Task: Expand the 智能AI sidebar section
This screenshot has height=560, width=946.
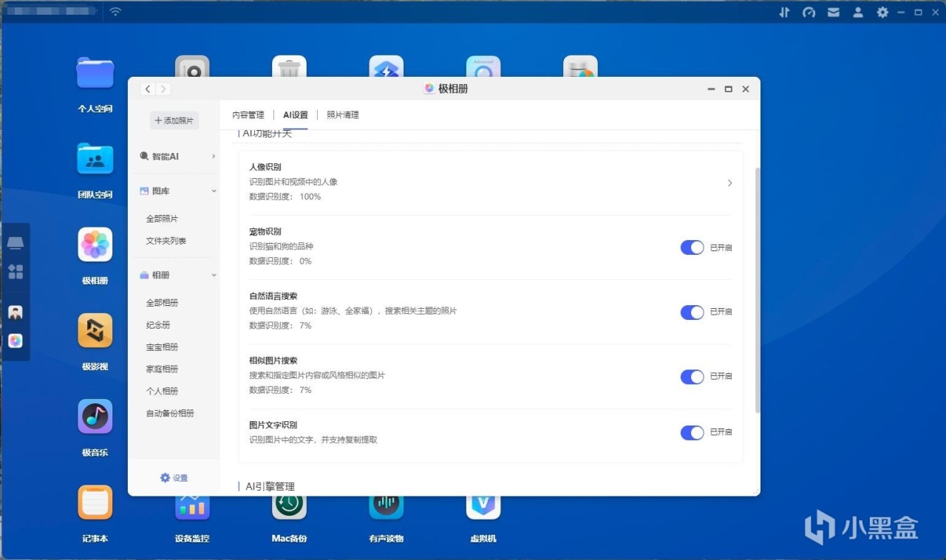Action: coord(214,157)
